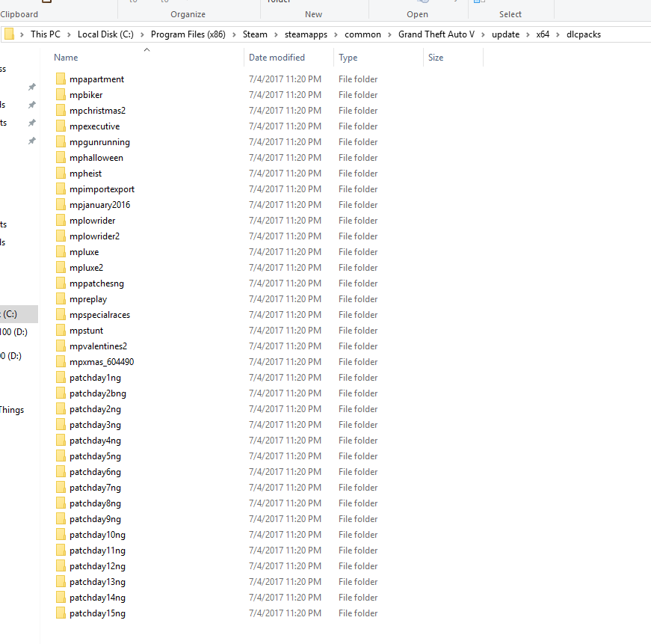The height and width of the screenshot is (644, 651).
Task: Click the mpexecutive folder icon
Action: point(61,126)
